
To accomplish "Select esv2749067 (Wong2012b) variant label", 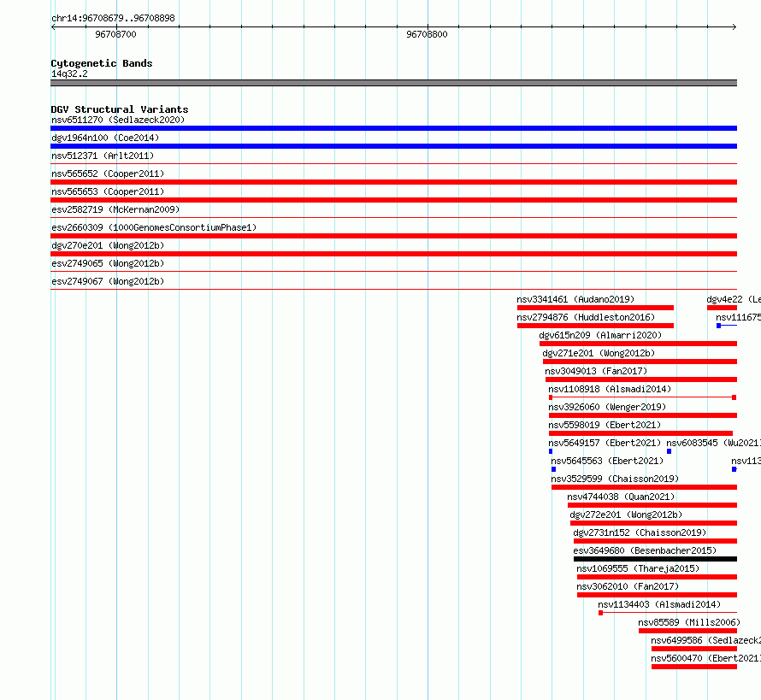I will 108,281.
